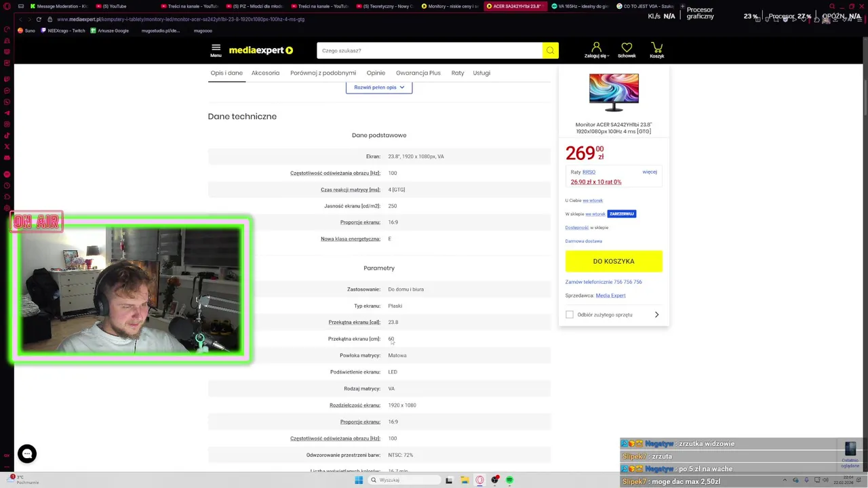This screenshot has height=488, width=868.
Task: Open the NEEXcsgo - Twitch bookmark
Action: [x=63, y=30]
